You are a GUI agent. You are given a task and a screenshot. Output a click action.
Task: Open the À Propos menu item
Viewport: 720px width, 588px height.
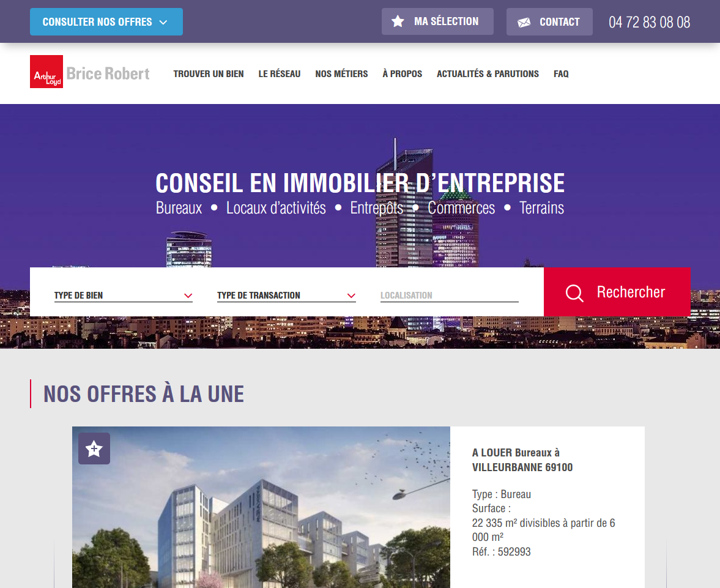403,73
